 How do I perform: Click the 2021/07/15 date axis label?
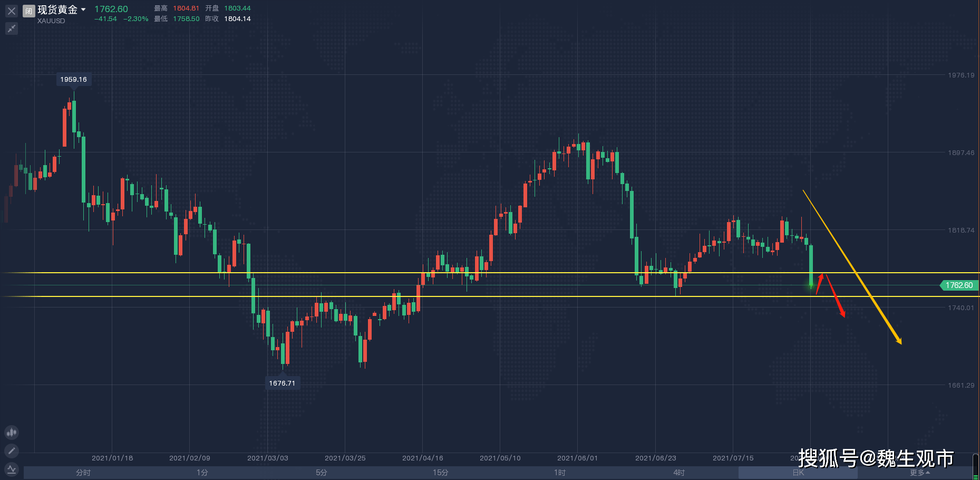tap(733, 458)
